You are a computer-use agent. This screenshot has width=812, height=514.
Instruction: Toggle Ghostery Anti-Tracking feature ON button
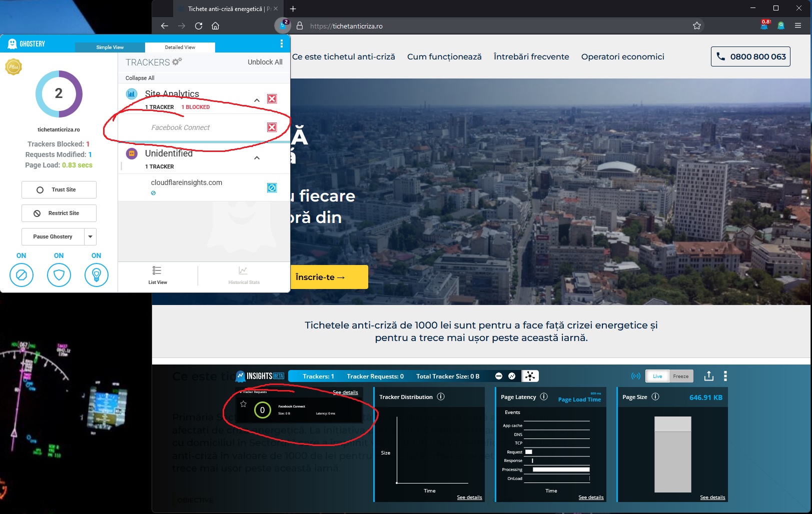[22, 274]
